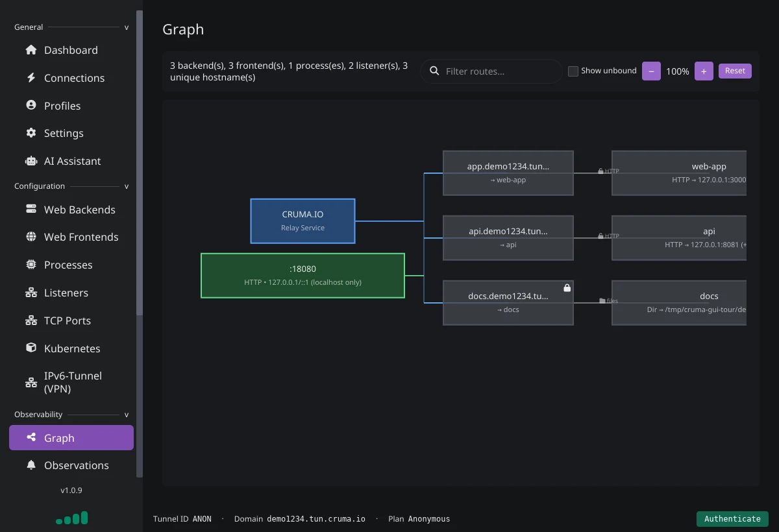Select the docs backend node
The height and width of the screenshot is (532, 779).
[679, 302]
